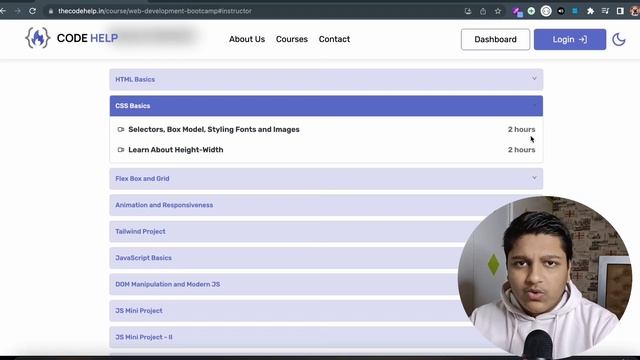Viewport: 640px width, 360px height.
Task: Reload the page in the browser
Action: (x=32, y=11)
